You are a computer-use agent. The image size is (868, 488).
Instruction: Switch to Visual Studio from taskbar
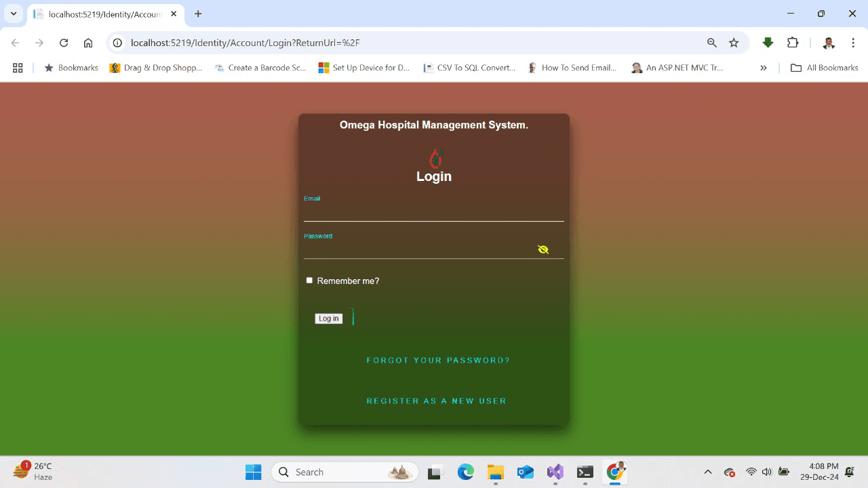point(555,472)
